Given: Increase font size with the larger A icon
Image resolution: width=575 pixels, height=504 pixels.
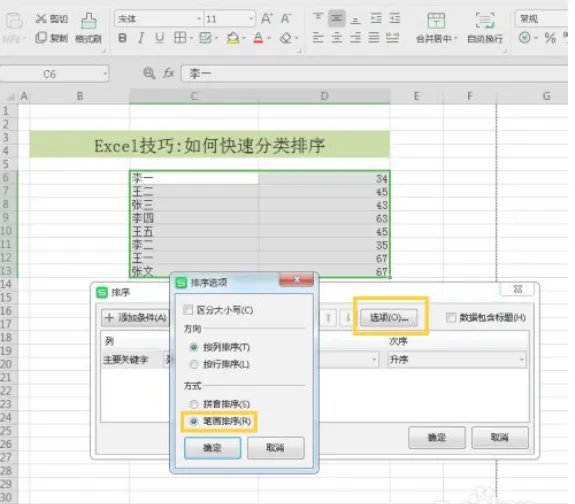Looking at the screenshot, I should pyautogui.click(x=267, y=18).
